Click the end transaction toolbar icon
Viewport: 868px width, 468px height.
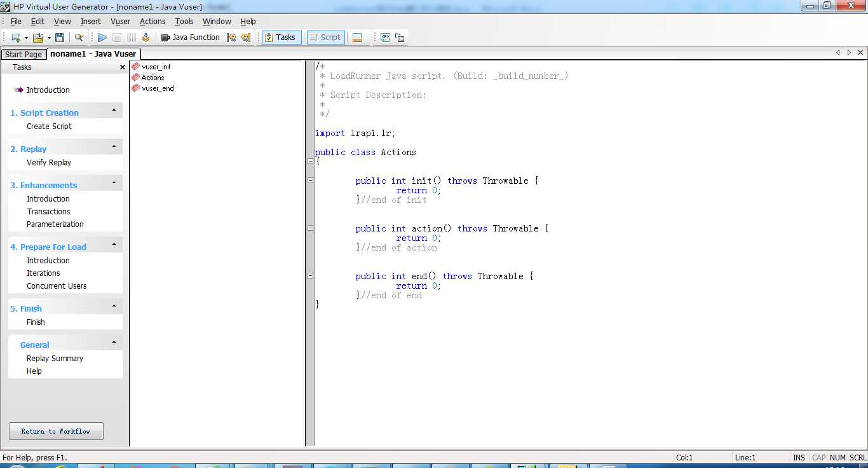point(246,38)
